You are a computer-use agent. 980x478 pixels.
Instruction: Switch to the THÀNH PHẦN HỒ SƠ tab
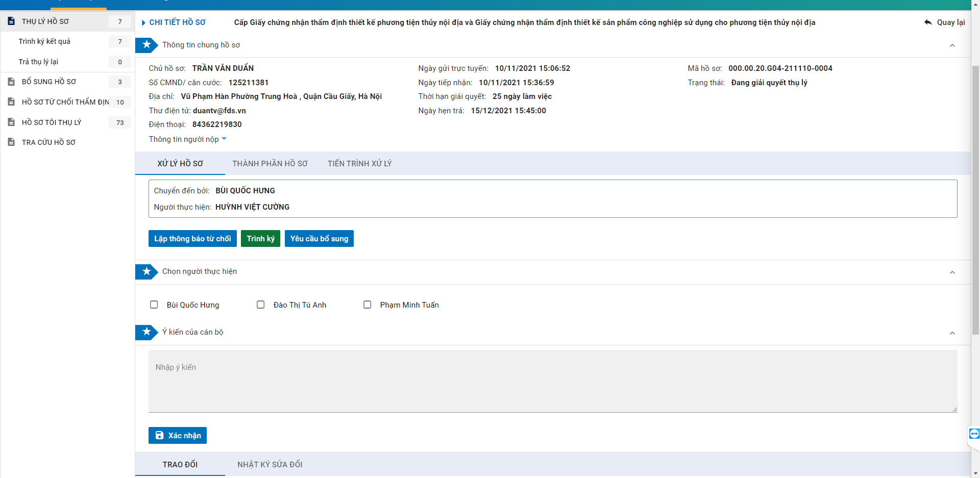tap(270, 164)
